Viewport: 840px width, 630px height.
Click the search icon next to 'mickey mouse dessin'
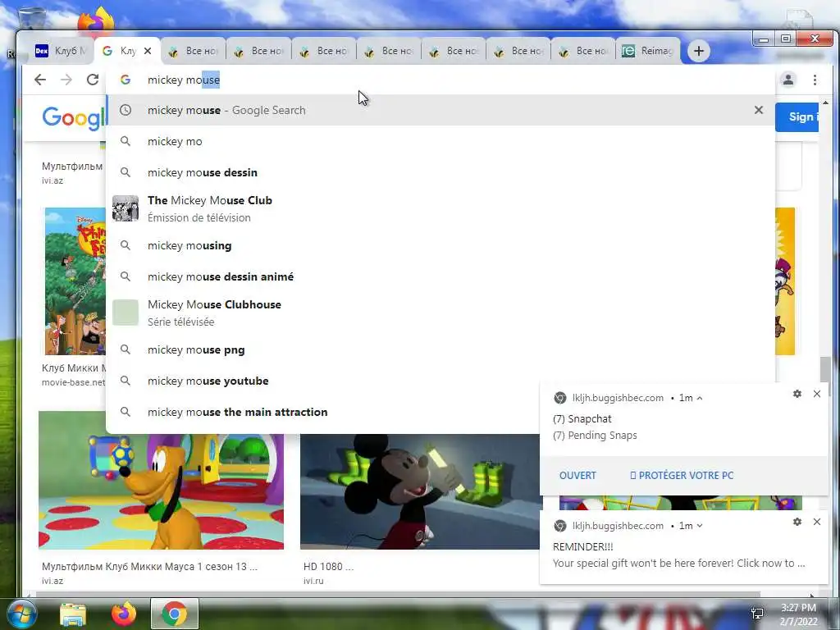click(x=126, y=172)
